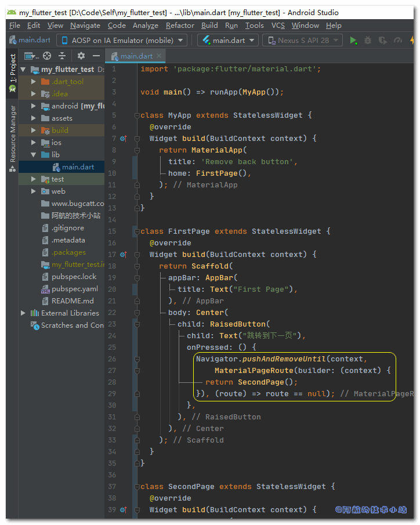Viewport: 420px width, 525px height.
Task: Toggle the 1: Project tool window tab
Action: tap(13, 73)
